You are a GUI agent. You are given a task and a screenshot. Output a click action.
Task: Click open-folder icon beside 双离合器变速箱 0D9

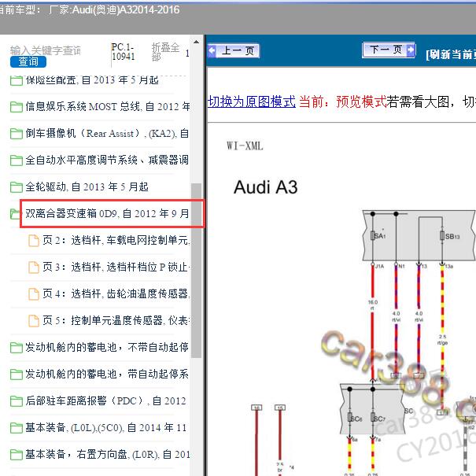pyautogui.click(x=15, y=214)
